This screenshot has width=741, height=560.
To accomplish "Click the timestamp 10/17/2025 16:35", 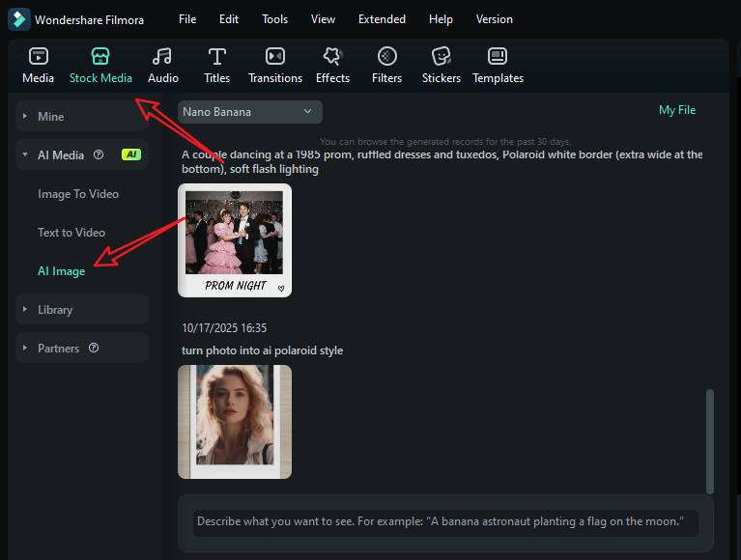I will [224, 327].
